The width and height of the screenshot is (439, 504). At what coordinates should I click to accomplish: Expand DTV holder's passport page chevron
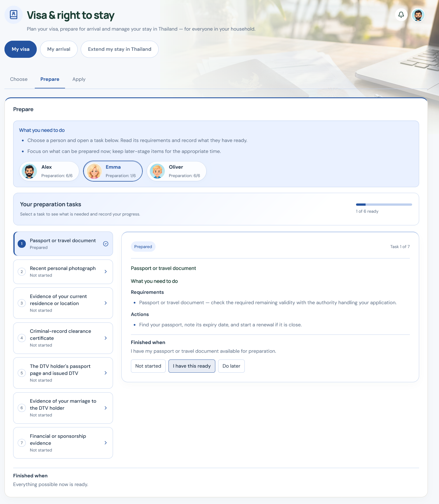(x=106, y=373)
